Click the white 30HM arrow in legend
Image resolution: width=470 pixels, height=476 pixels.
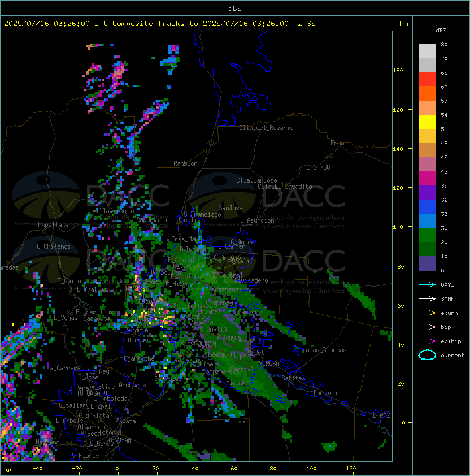click(x=427, y=298)
